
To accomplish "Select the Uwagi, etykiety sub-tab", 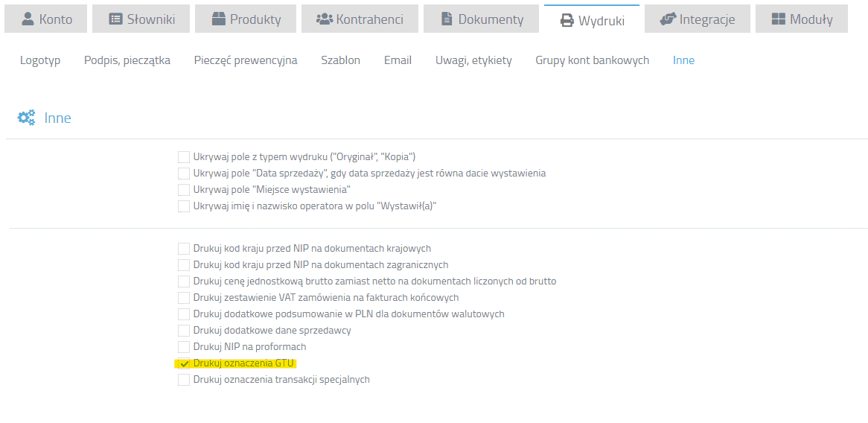I will tap(474, 60).
